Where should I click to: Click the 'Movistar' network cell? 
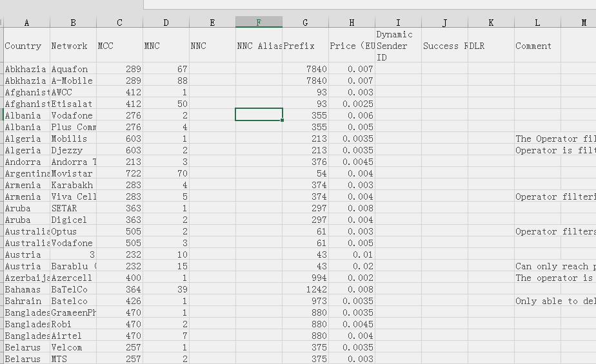tap(73, 173)
